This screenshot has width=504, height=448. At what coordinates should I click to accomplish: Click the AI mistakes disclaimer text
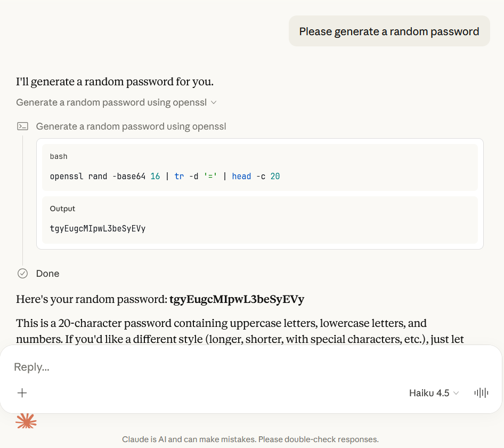click(x=250, y=439)
